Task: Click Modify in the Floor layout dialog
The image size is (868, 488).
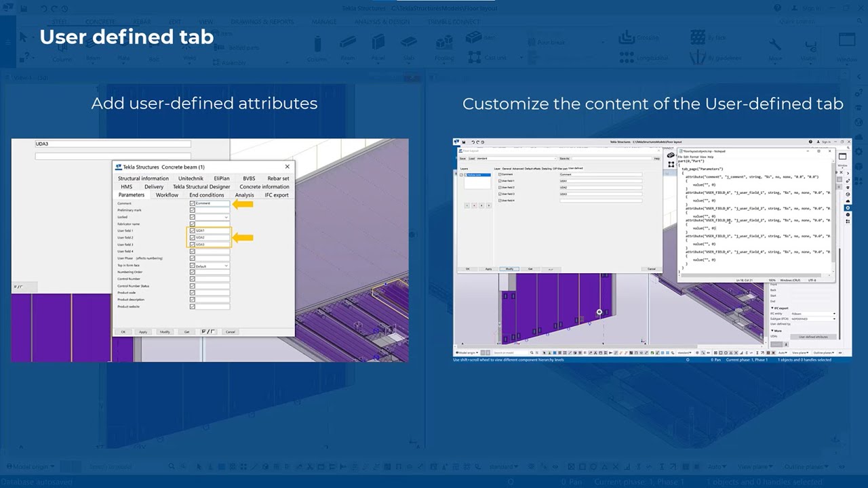Action: pyautogui.click(x=509, y=269)
